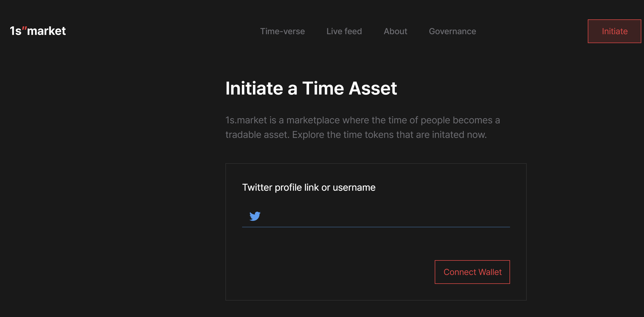Open the Time-verse page
Viewport: 644px width, 317px height.
pos(282,31)
